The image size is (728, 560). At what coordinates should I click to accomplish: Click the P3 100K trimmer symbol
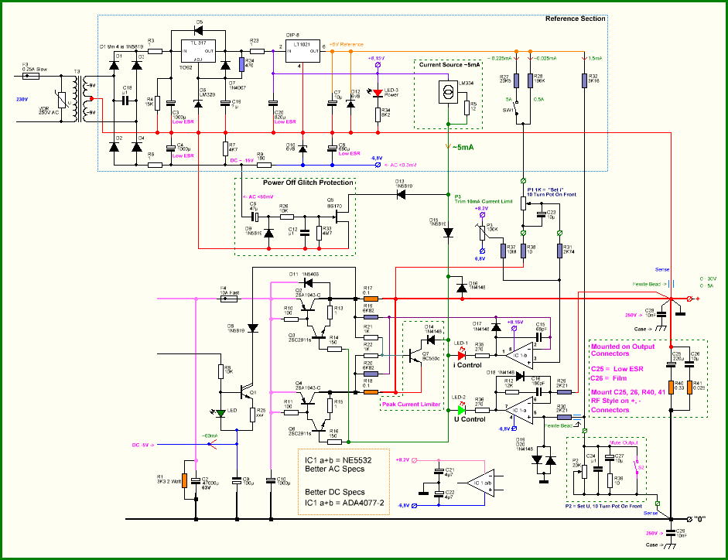pos(482,232)
